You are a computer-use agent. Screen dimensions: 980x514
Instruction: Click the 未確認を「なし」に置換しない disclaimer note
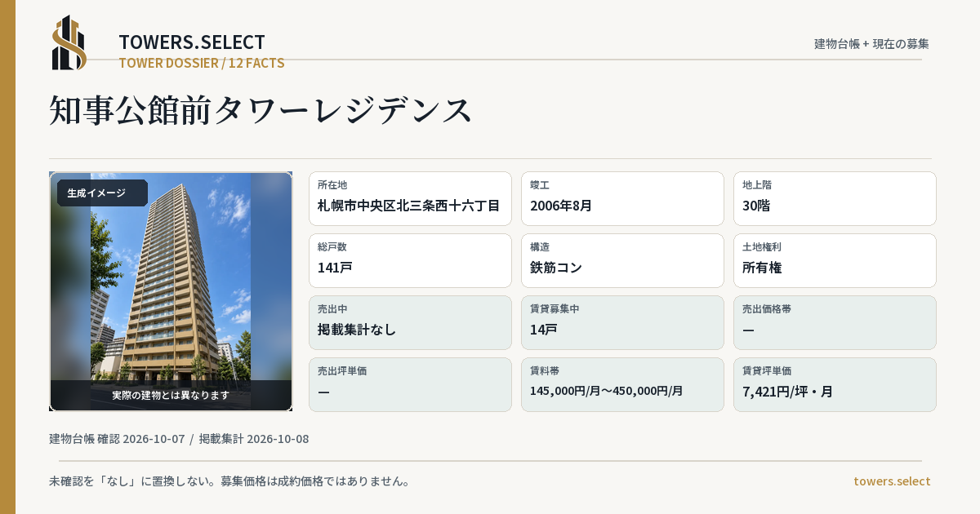(229, 481)
